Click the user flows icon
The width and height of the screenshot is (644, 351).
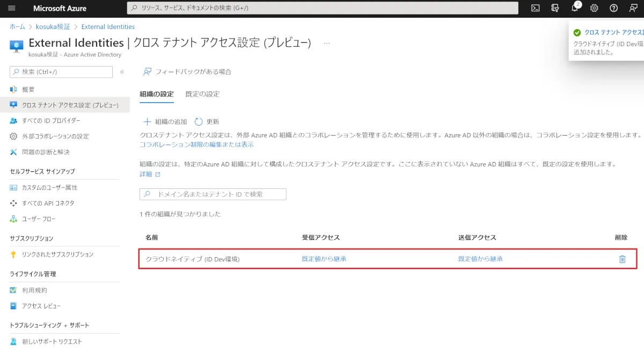[13, 219]
